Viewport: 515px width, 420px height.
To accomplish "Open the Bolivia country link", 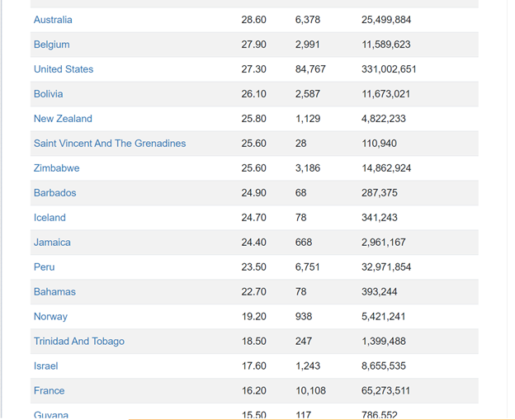I will tap(48, 94).
